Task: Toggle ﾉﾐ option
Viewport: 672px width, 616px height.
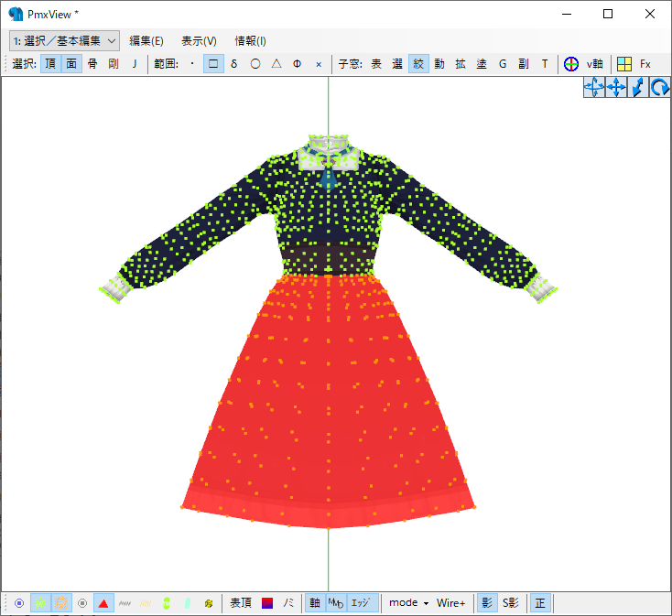Action: point(288,603)
